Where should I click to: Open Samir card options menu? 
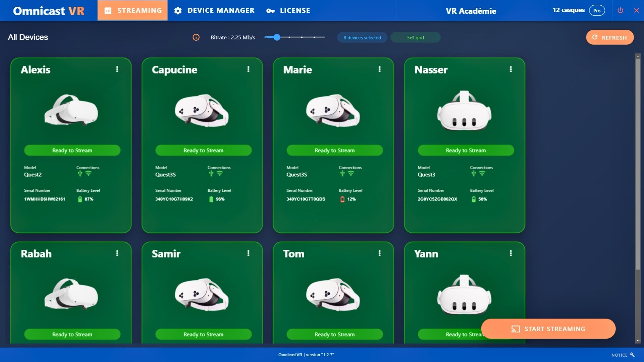click(x=248, y=253)
